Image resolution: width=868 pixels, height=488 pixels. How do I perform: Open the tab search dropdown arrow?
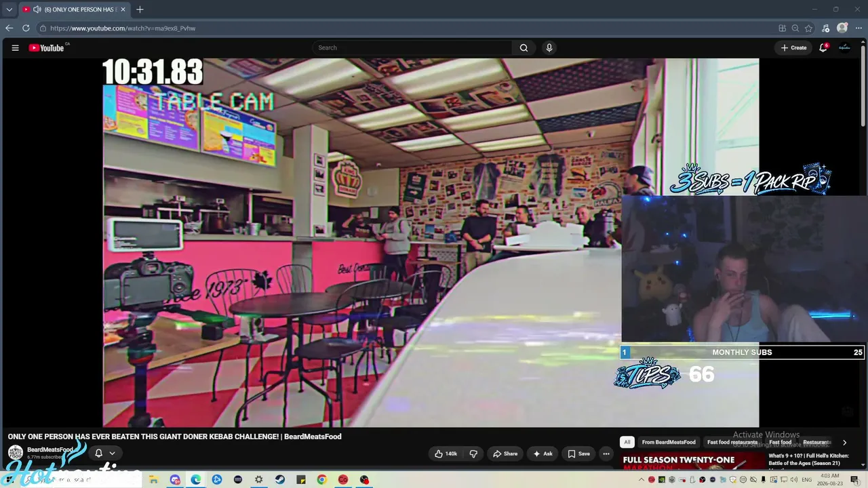9,9
